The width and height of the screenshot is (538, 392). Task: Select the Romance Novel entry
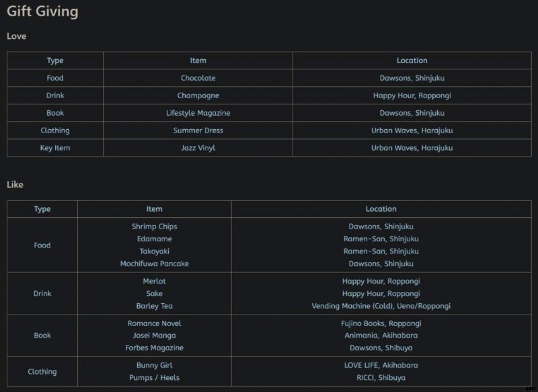tap(154, 323)
